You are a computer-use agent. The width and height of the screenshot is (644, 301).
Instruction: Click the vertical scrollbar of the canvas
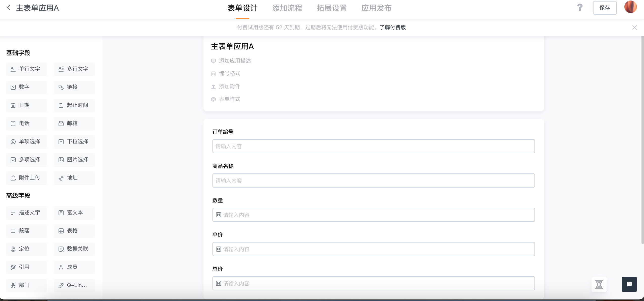642,140
